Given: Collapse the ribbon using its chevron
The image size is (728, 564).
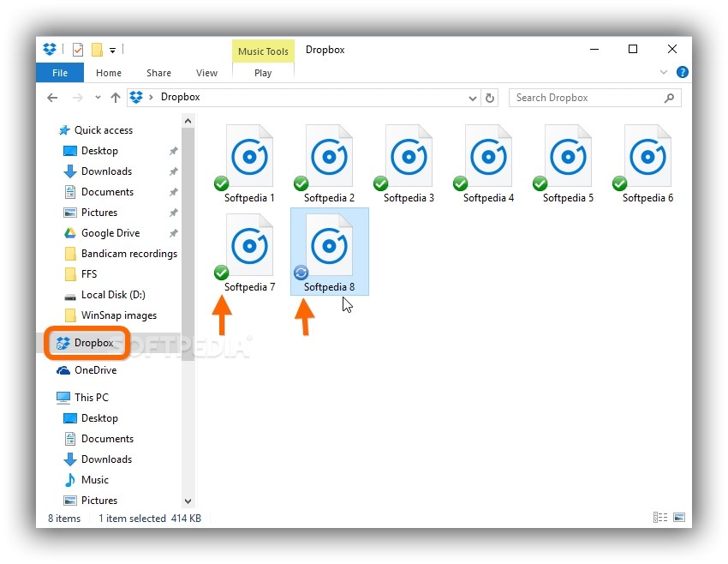Looking at the screenshot, I should point(665,72).
